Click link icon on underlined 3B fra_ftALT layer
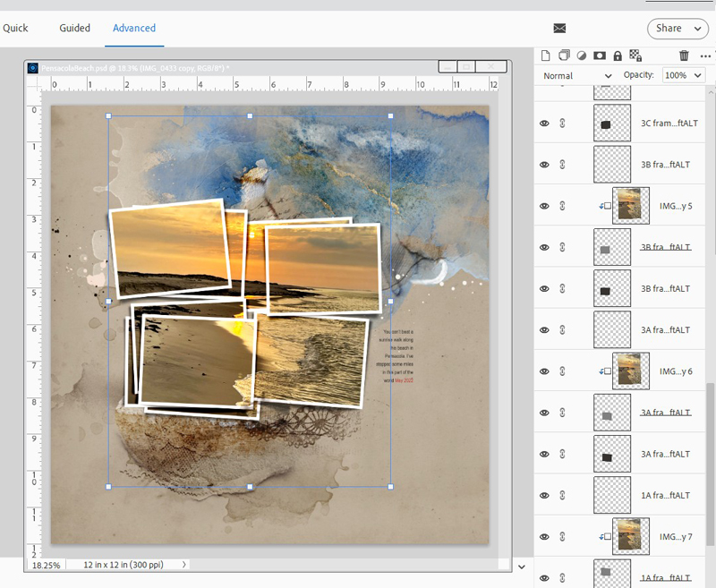716x588 pixels. tap(562, 247)
